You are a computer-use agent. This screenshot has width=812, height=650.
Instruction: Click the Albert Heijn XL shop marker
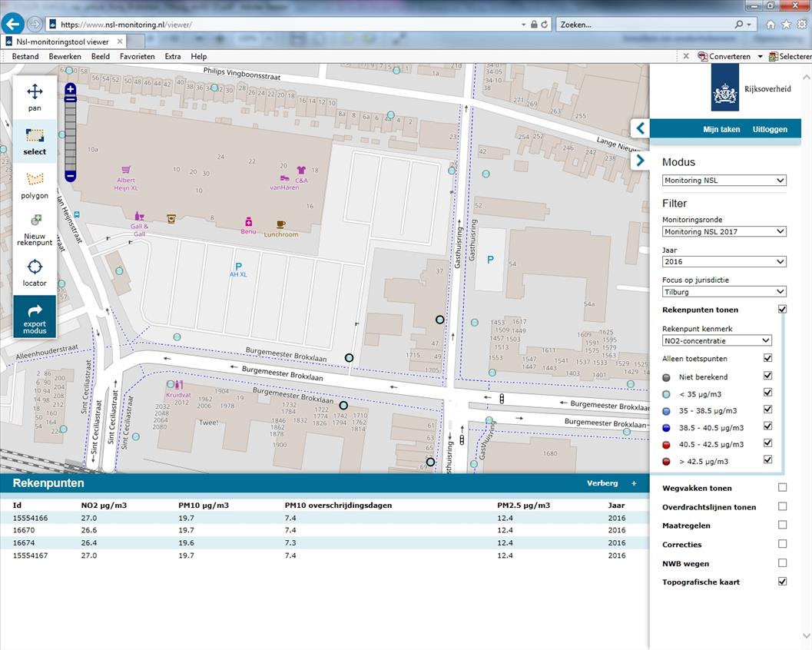[x=126, y=170]
